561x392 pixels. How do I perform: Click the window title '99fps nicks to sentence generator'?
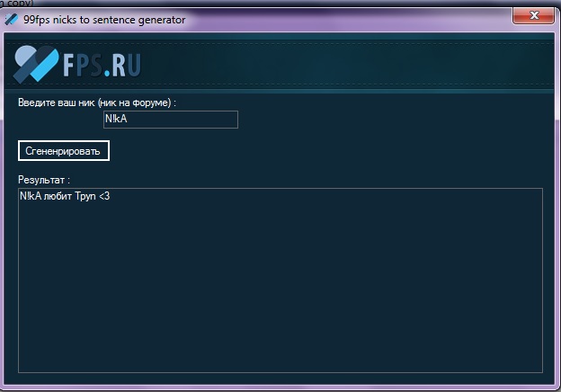[x=104, y=20]
